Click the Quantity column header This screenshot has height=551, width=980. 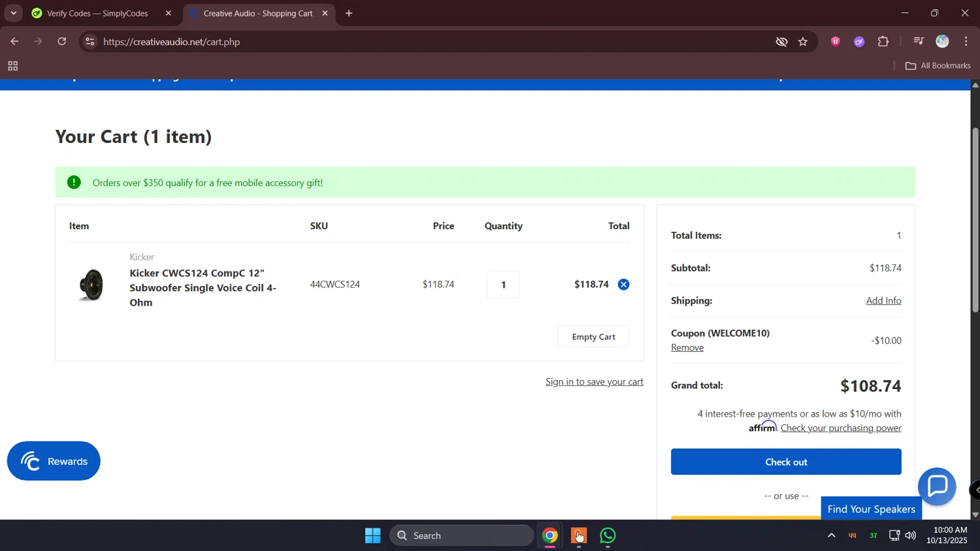[503, 226]
